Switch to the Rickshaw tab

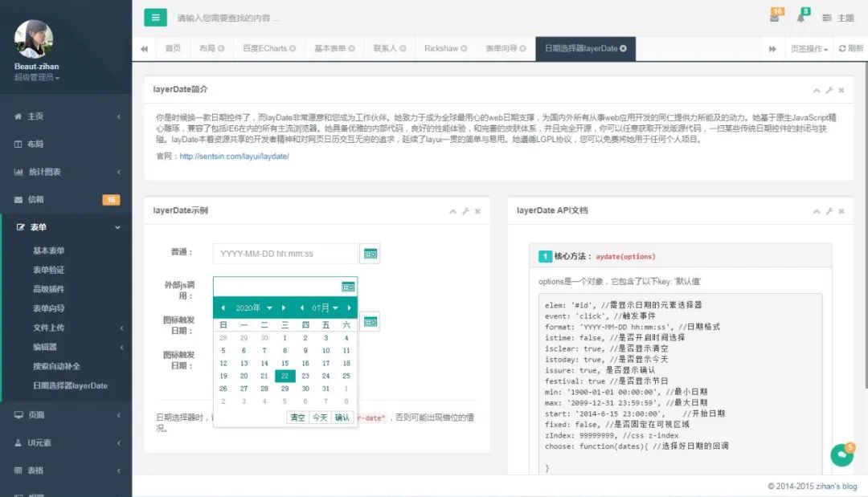coord(445,49)
